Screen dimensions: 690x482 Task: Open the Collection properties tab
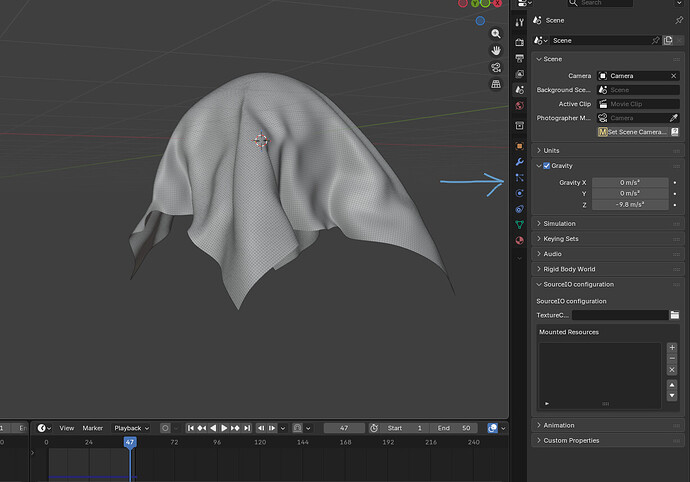[x=520, y=126]
